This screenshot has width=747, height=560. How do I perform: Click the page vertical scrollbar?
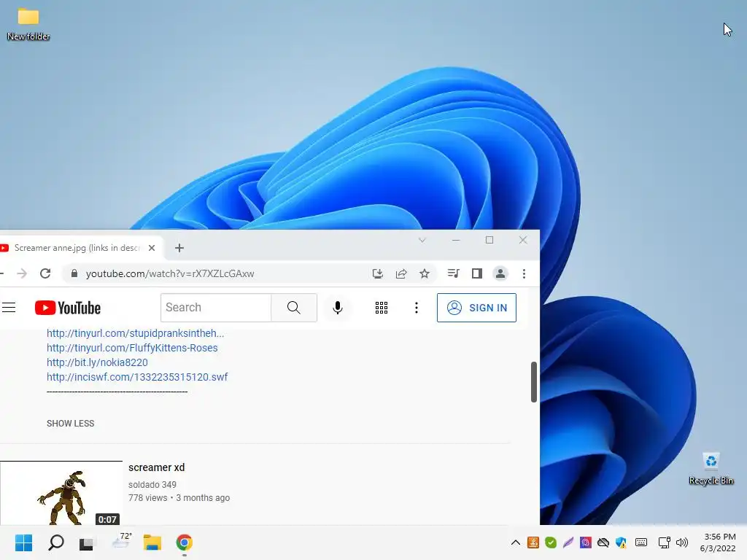pyautogui.click(x=534, y=382)
